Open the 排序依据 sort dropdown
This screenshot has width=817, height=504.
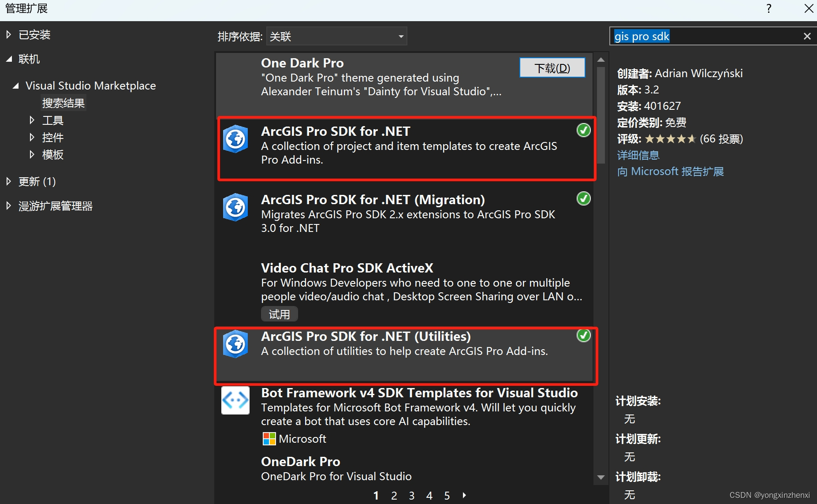pyautogui.click(x=336, y=36)
